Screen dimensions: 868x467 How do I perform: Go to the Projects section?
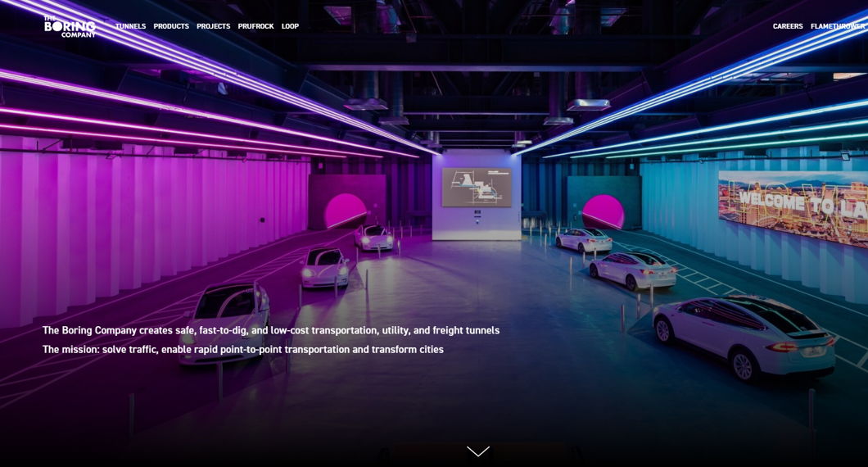213,26
